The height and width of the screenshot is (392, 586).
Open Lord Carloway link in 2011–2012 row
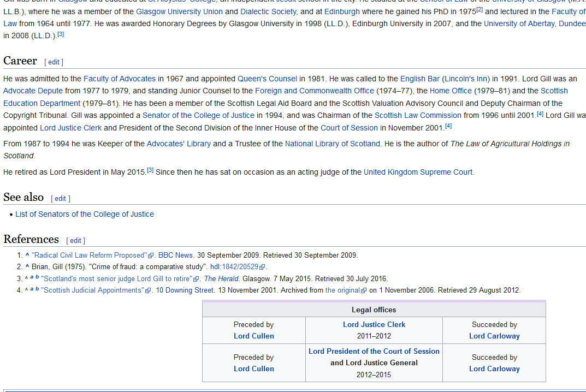click(494, 336)
